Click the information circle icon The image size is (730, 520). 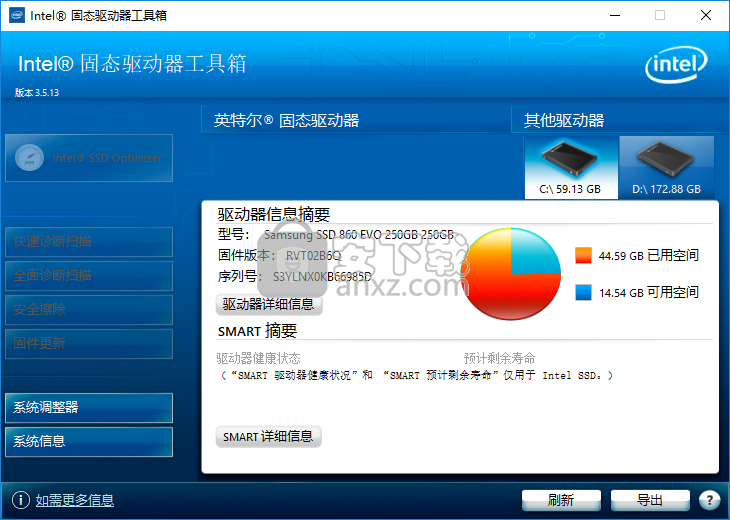click(20, 500)
